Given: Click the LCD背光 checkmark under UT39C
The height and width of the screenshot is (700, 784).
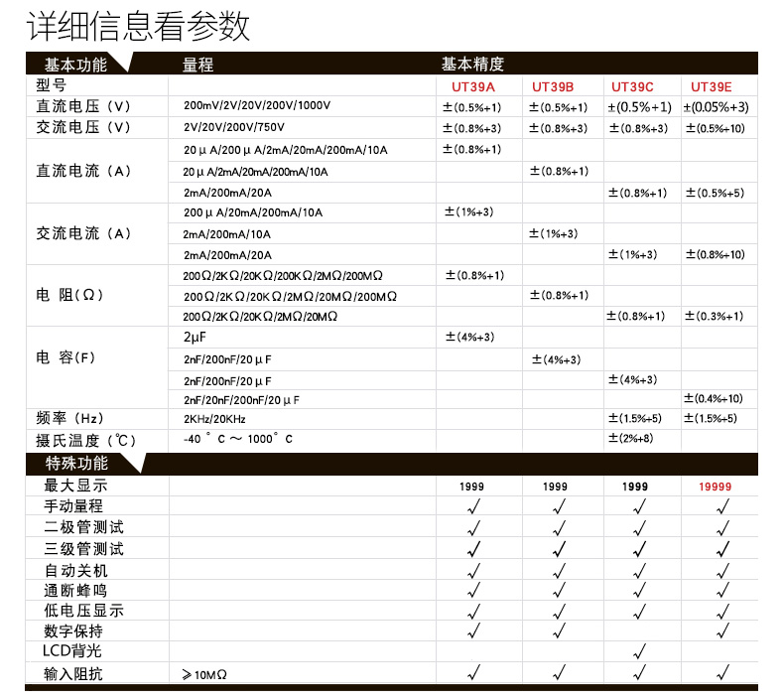Looking at the screenshot, I should coord(639,651).
